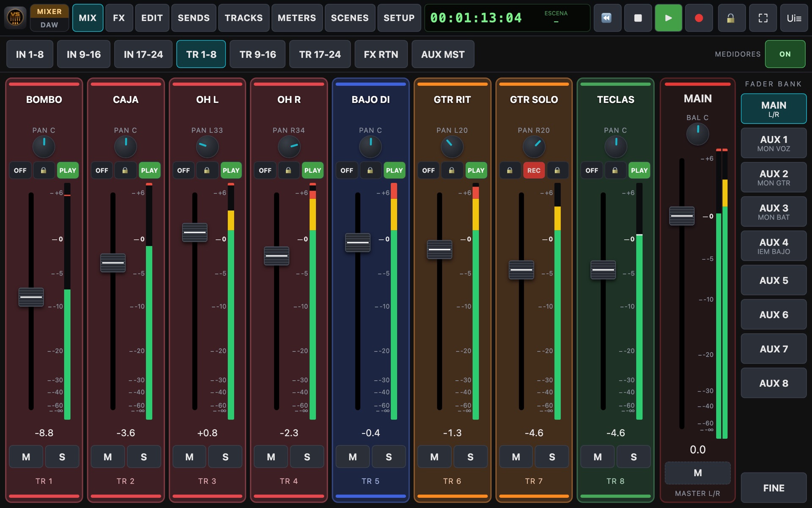Click the app logo icon at top left
The height and width of the screenshot is (508, 812).
pyautogui.click(x=15, y=18)
